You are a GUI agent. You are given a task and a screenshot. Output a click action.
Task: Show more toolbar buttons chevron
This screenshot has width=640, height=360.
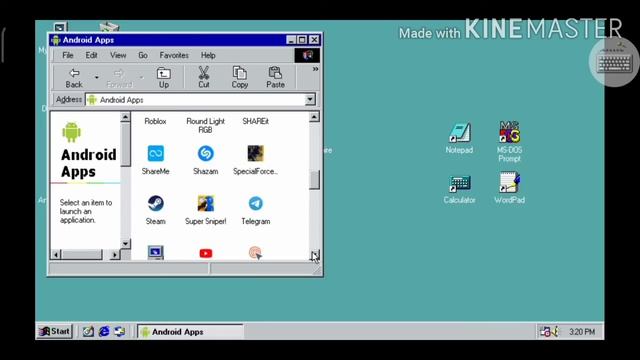click(316, 69)
